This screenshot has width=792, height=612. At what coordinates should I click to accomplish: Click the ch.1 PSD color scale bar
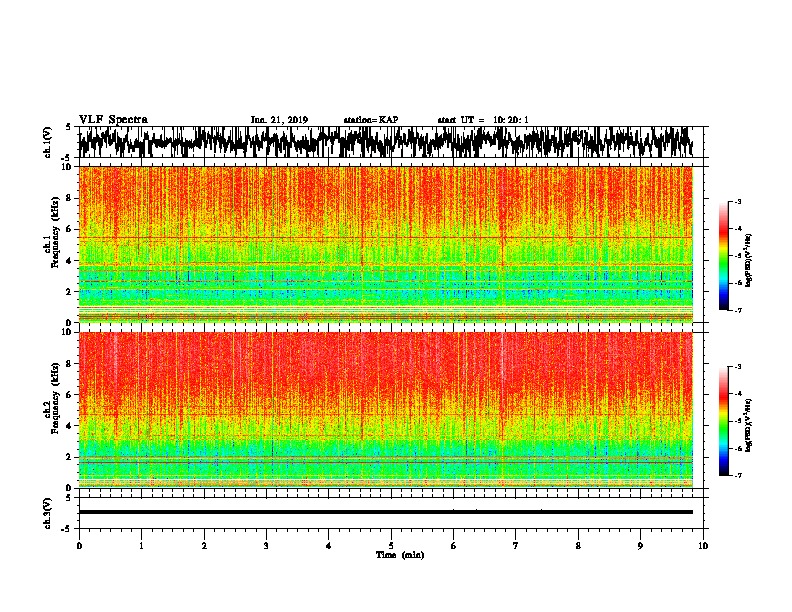(x=724, y=256)
